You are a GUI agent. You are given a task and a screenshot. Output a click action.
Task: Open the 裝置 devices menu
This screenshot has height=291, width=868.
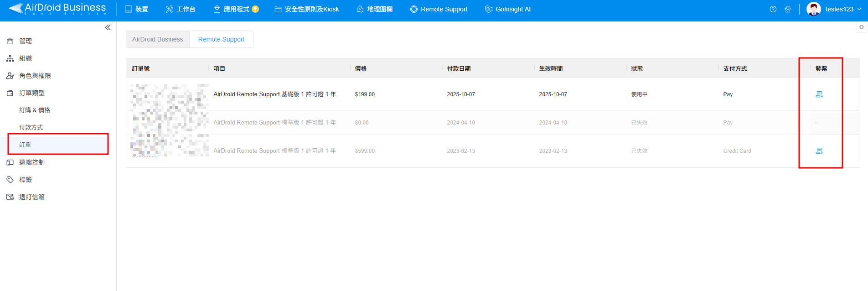pyautogui.click(x=136, y=9)
